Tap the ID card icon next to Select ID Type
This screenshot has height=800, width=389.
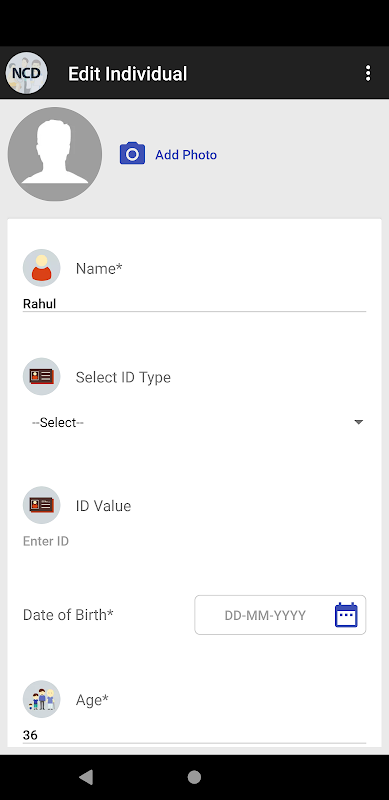click(x=41, y=377)
